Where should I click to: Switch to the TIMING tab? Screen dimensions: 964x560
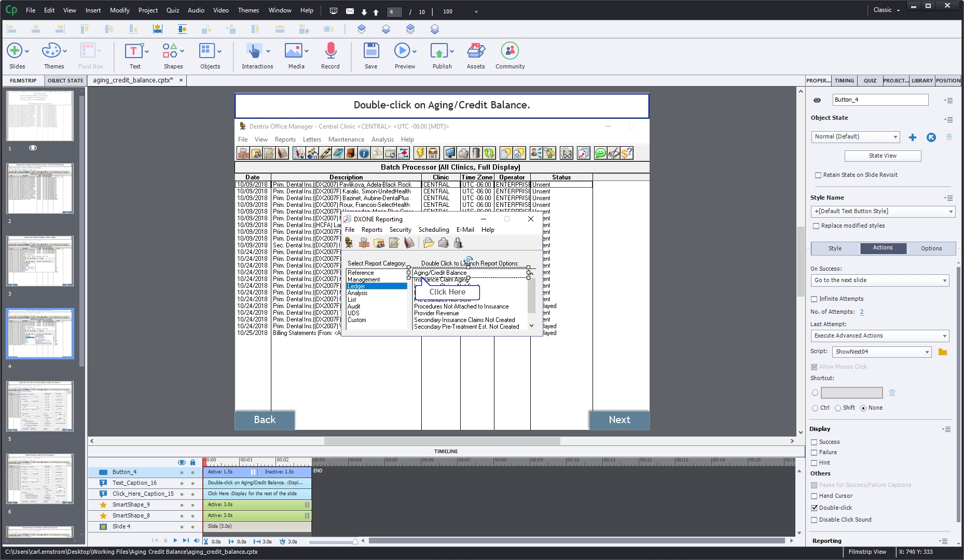pos(844,81)
